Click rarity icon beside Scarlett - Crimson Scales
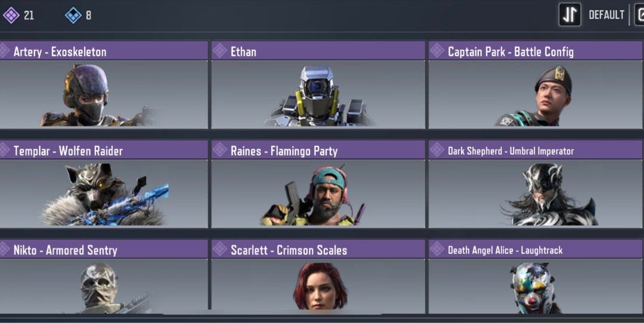644x323 pixels. [219, 249]
